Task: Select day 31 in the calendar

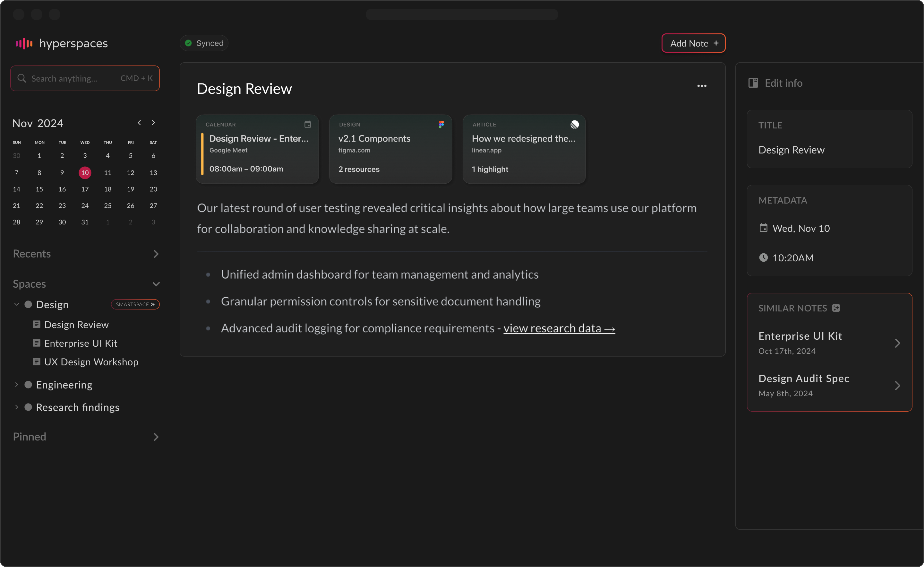Action: pyautogui.click(x=85, y=222)
